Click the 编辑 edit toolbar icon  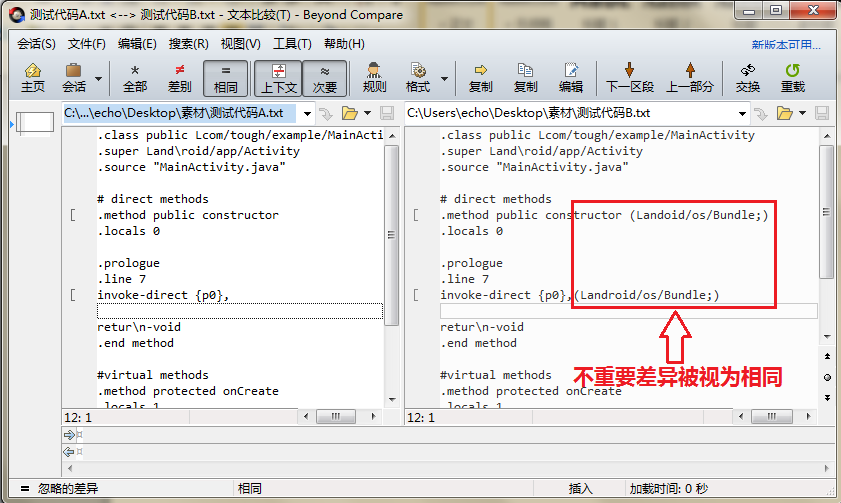(571, 78)
